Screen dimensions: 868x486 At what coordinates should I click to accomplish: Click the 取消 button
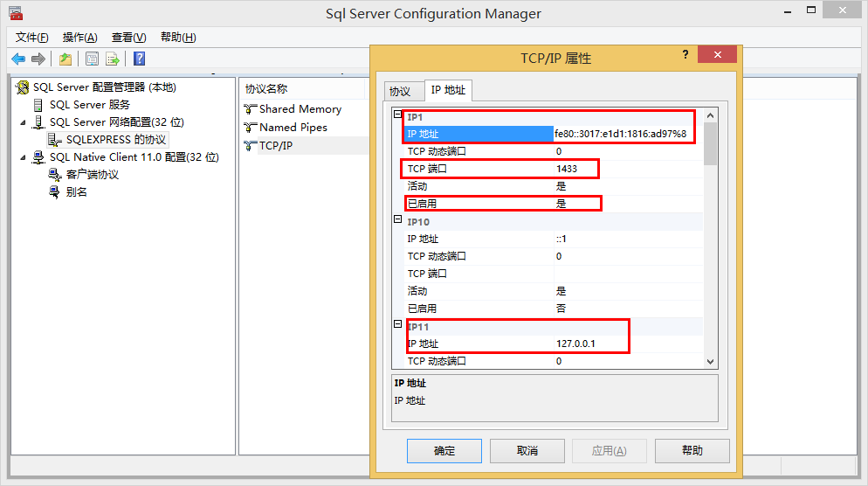527,451
